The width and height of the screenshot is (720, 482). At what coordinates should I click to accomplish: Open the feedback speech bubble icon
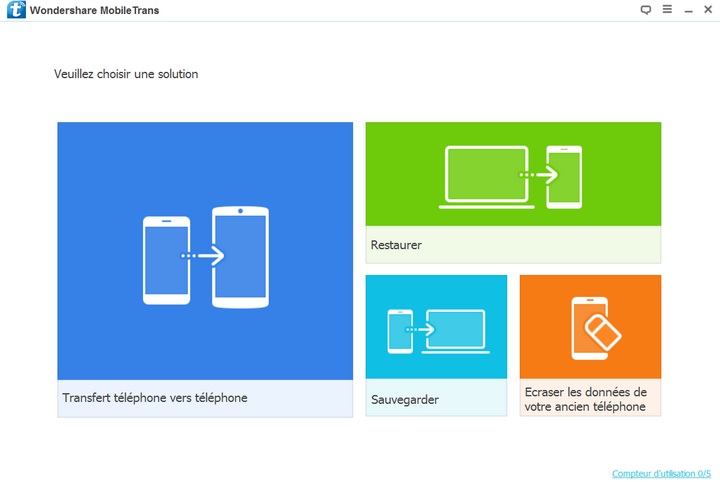click(x=646, y=10)
